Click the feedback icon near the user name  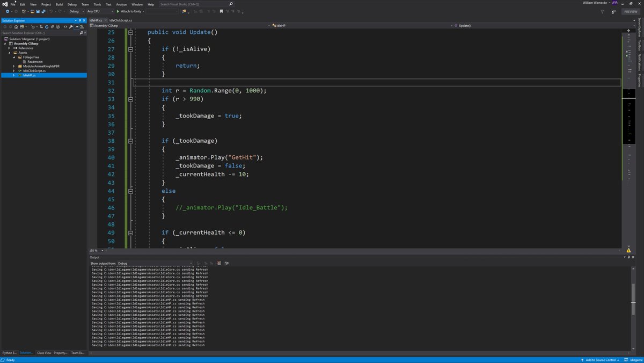point(613,11)
